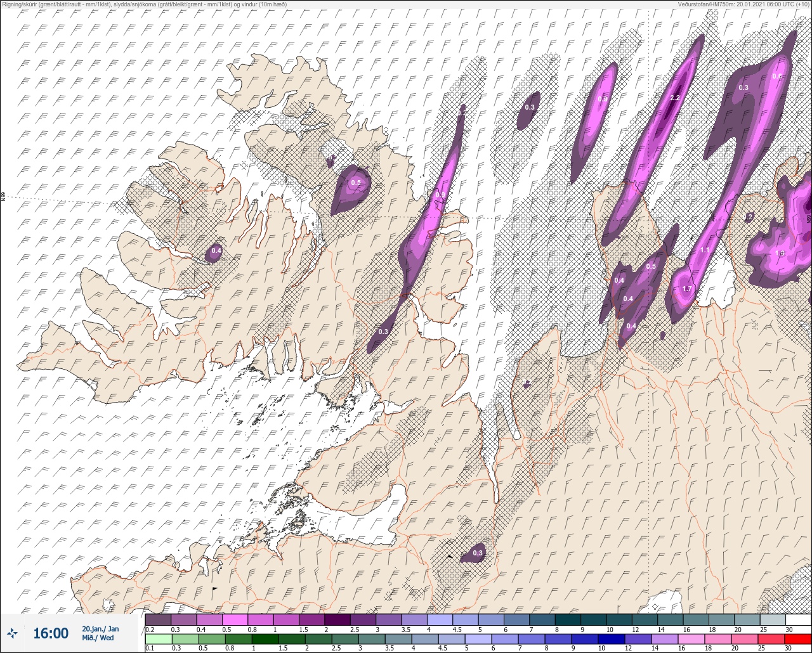Click top legend swatch between 0.5 and 0.8
The image size is (812, 653).
click(235, 619)
